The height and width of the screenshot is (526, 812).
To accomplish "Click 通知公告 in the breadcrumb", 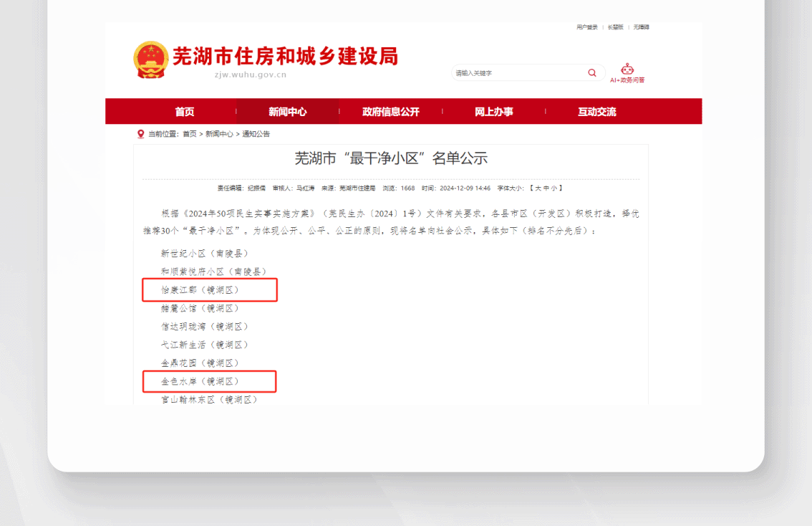I will point(256,134).
